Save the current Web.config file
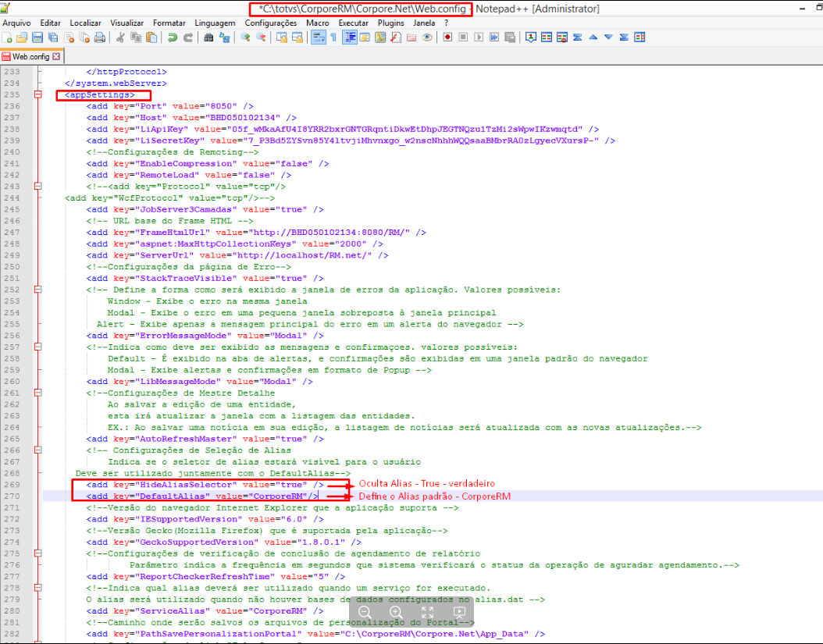Screen dimensions: 823x644 click(x=37, y=37)
